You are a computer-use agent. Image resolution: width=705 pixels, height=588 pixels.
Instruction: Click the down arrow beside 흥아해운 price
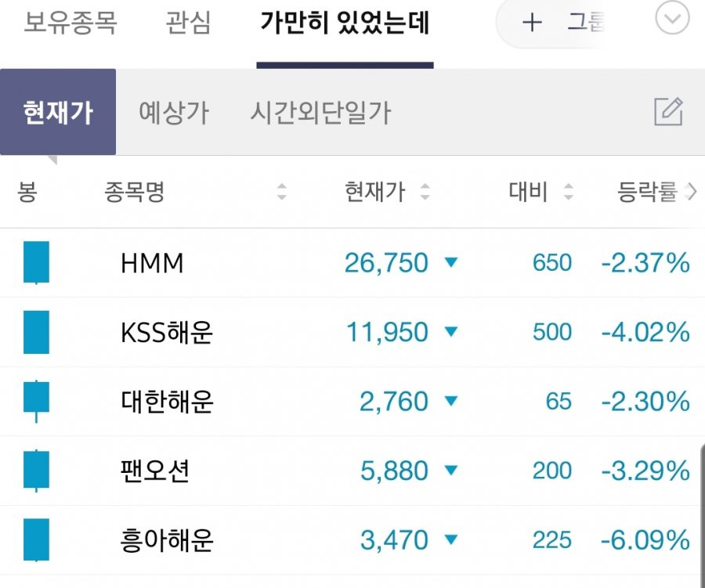tap(451, 539)
